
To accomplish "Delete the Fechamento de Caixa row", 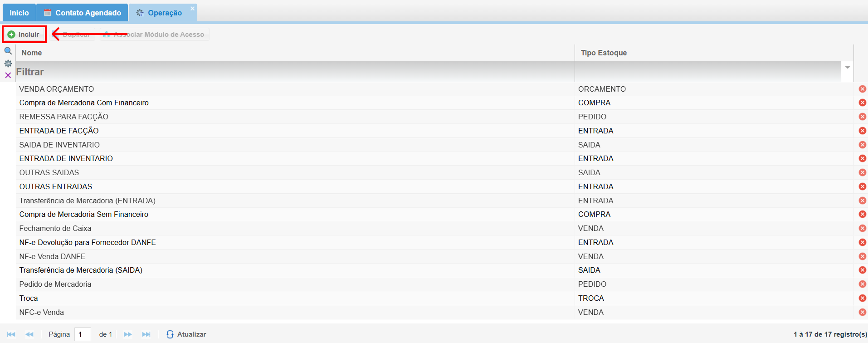I will click(862, 228).
